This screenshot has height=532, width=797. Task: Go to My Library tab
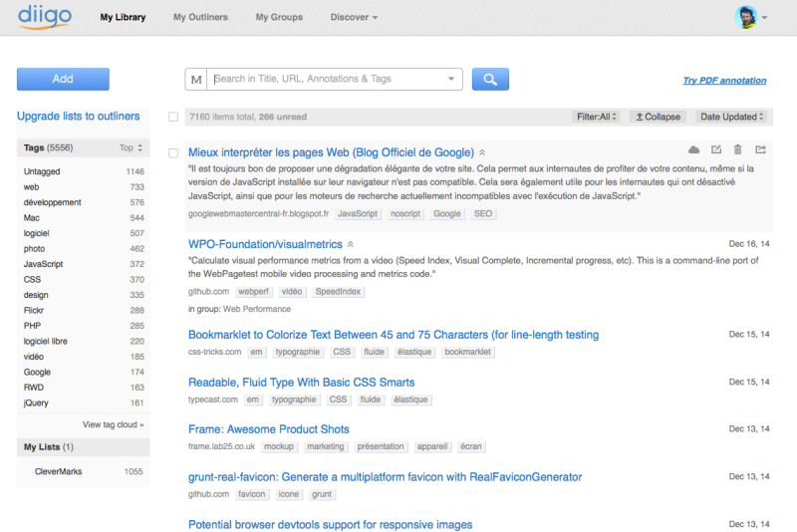123,17
